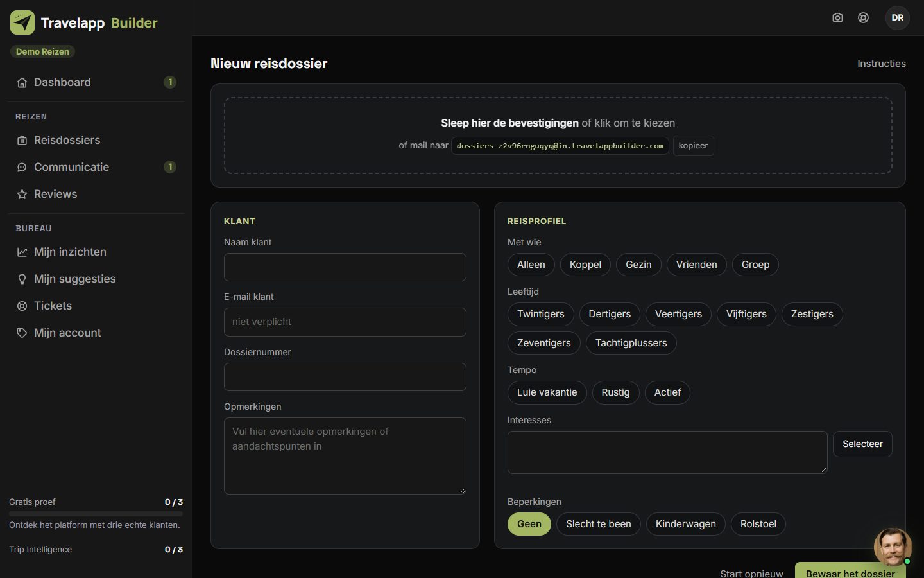Click the Gratis proef progress bar

pos(96,514)
